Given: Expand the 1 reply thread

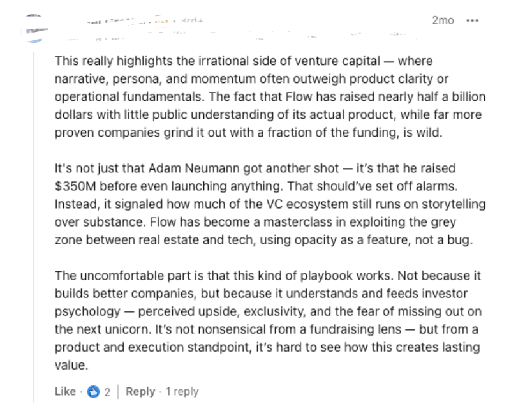Looking at the screenshot, I should pyautogui.click(x=182, y=392).
